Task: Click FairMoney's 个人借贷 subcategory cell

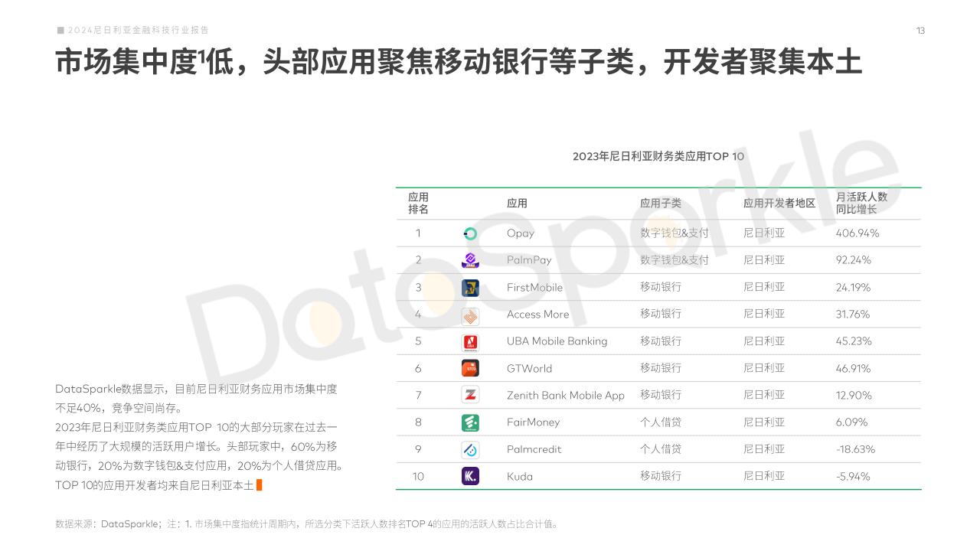Action: (661, 422)
